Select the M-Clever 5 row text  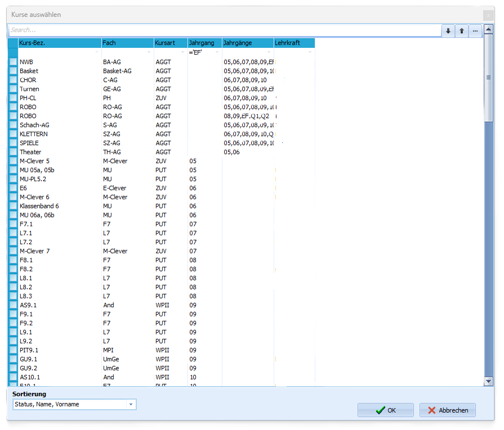click(x=34, y=161)
